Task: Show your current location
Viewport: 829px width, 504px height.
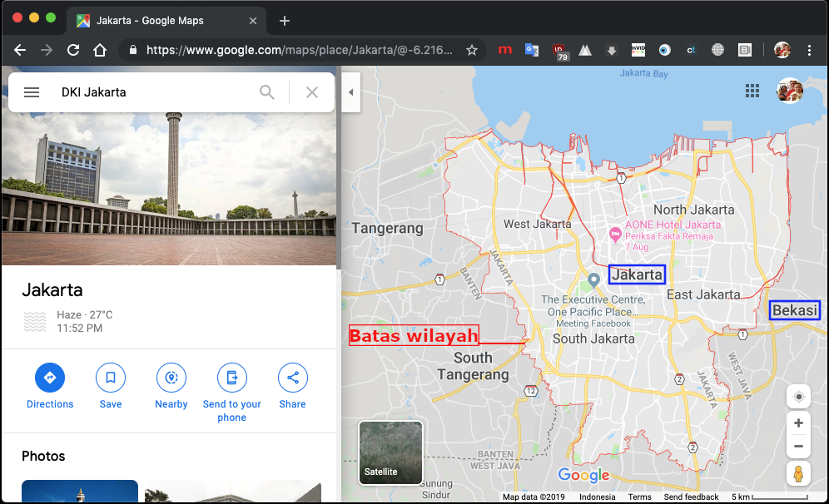Action: point(798,396)
